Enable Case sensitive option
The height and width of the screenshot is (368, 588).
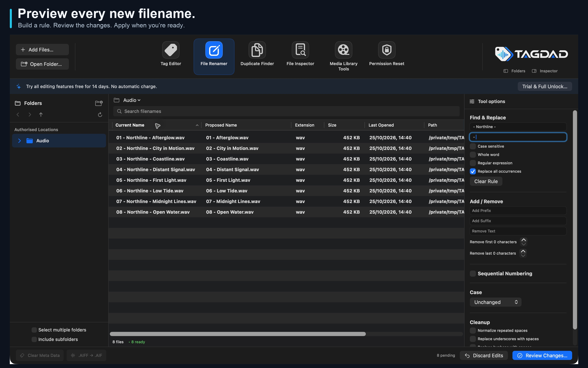(473, 146)
